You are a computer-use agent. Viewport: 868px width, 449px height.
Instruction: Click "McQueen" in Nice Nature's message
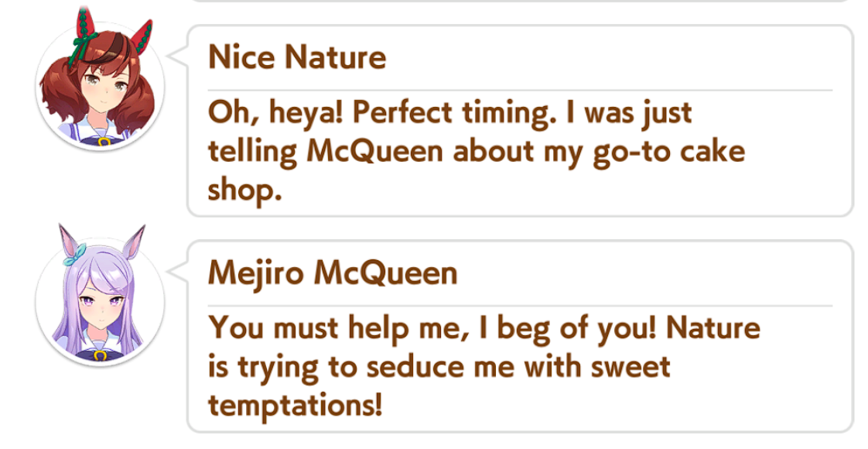(374, 152)
